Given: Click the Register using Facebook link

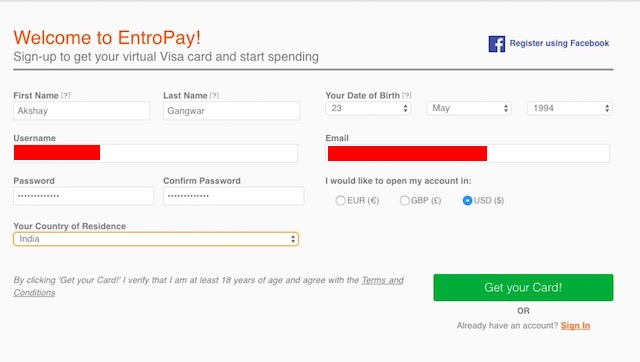Looking at the screenshot, I should (559, 43).
